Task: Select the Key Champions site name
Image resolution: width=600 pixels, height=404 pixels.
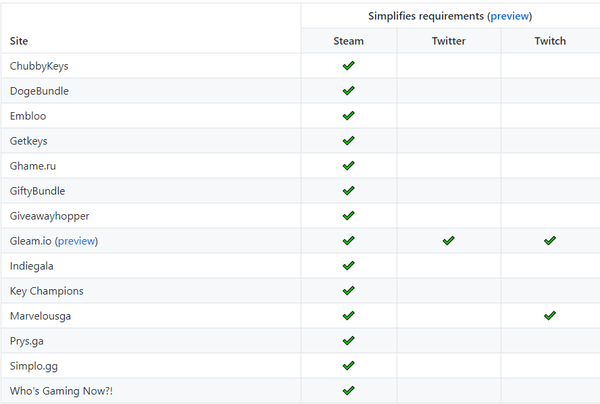Action: click(x=46, y=291)
